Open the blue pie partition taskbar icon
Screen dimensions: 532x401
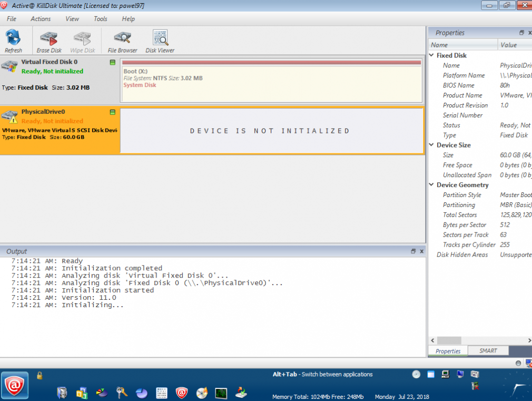142,393
